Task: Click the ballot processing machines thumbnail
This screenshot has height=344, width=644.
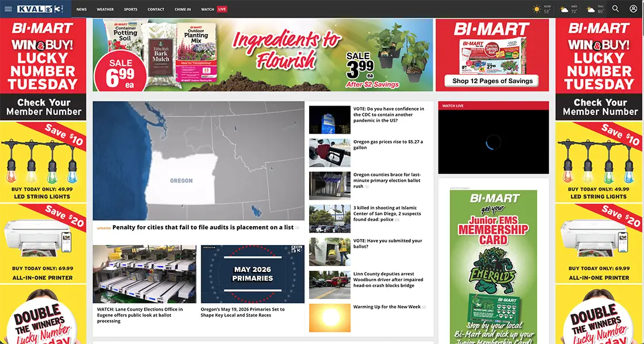Action: 145,274
